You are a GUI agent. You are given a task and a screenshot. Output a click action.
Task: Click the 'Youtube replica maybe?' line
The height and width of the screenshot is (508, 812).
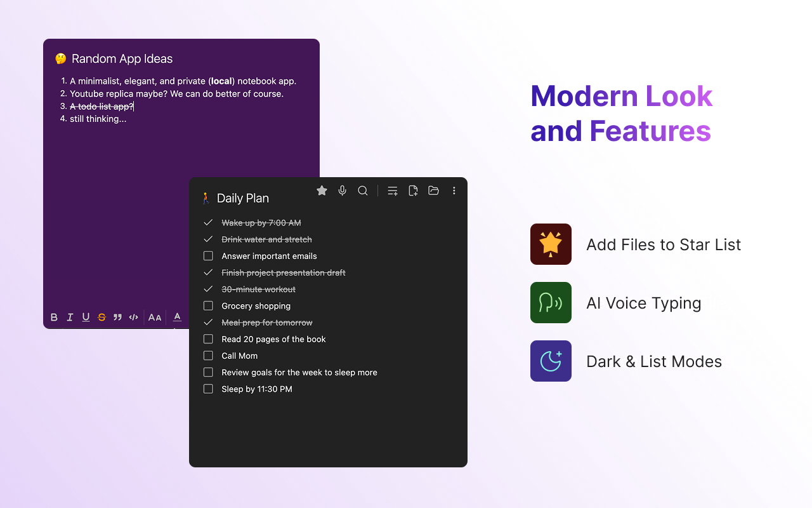point(177,94)
